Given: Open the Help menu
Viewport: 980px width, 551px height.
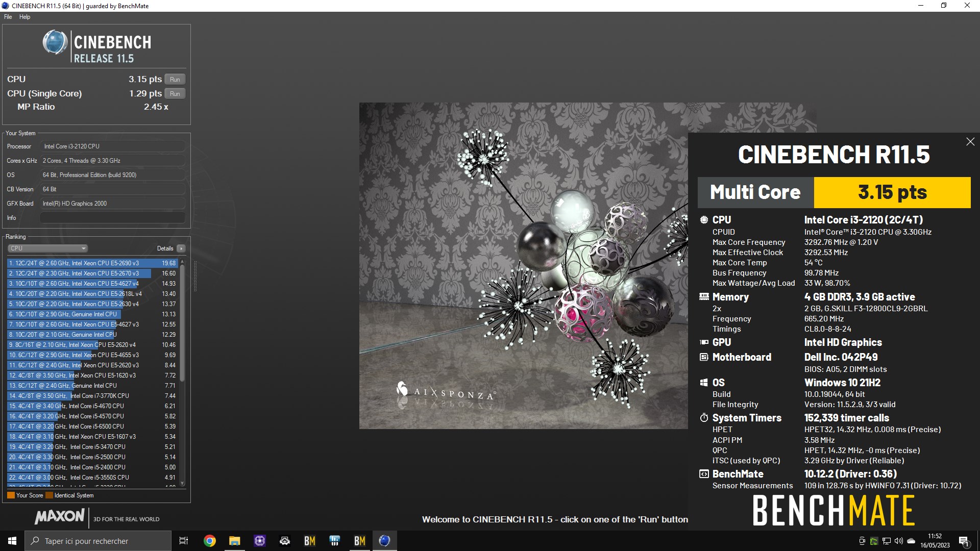Looking at the screenshot, I should (24, 17).
